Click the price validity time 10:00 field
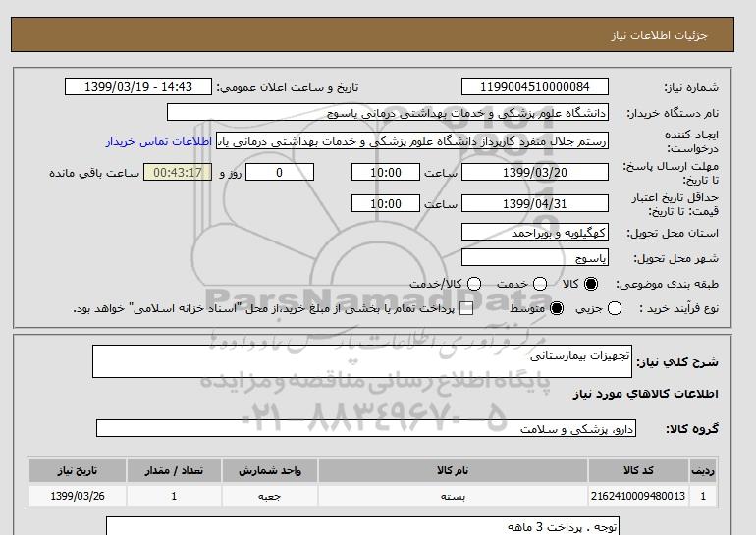Image resolution: width=756 pixels, height=535 pixels. click(386, 203)
